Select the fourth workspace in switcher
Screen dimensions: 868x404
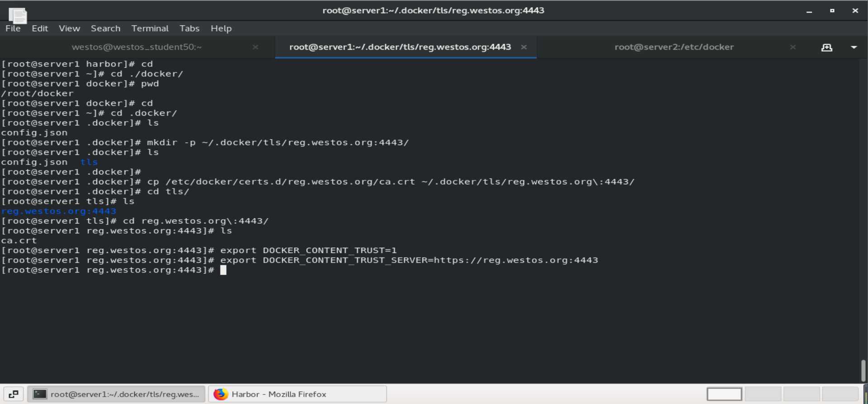click(x=840, y=394)
